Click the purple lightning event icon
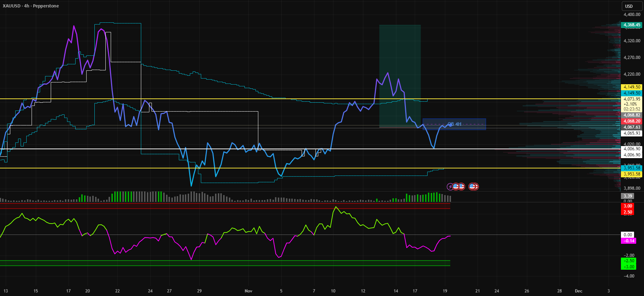644x296 pixels. coord(450,186)
